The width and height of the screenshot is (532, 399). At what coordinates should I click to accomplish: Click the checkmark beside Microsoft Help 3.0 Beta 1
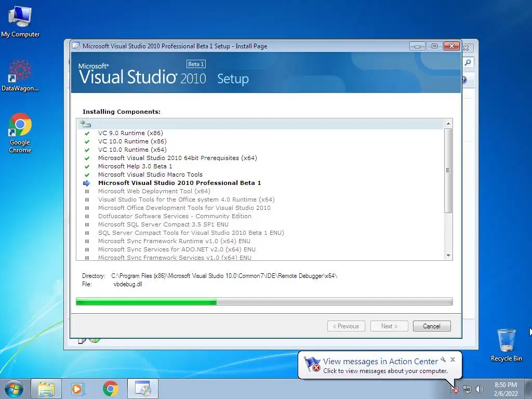coord(87,167)
